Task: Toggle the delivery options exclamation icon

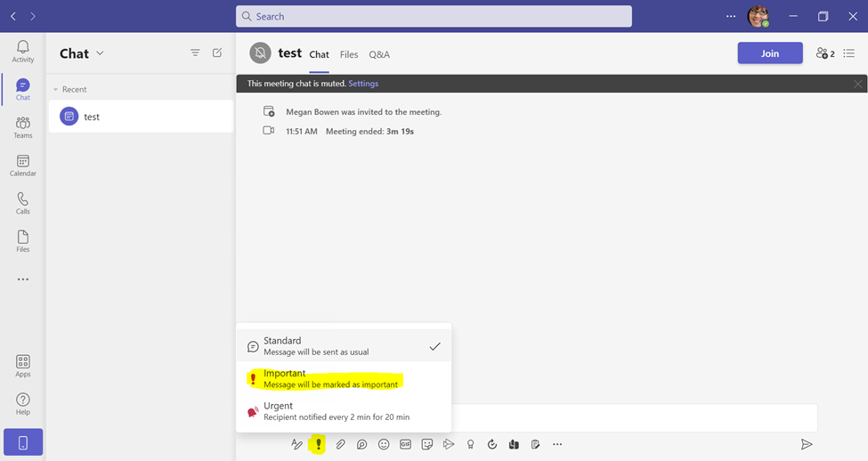Action: click(319, 444)
